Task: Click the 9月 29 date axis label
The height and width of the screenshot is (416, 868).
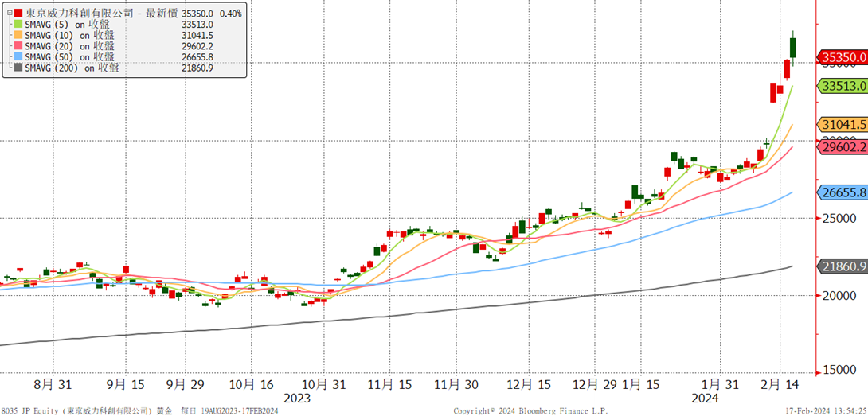Action: coord(186,383)
